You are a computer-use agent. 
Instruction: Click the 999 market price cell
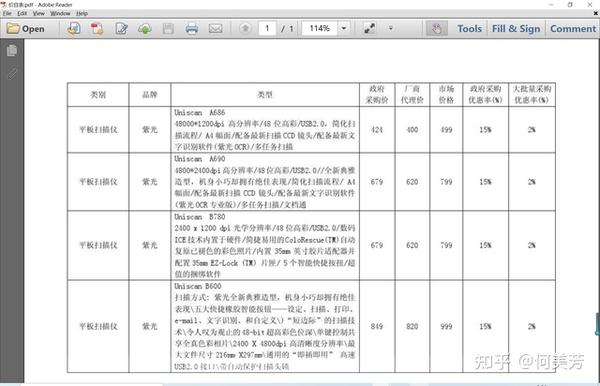click(446, 326)
